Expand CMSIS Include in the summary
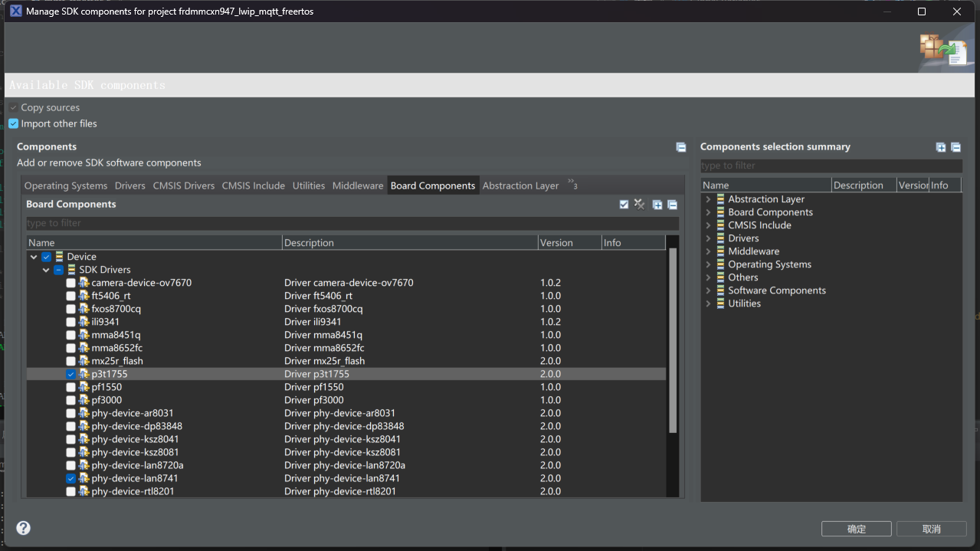This screenshot has height=551, width=980. (708, 225)
